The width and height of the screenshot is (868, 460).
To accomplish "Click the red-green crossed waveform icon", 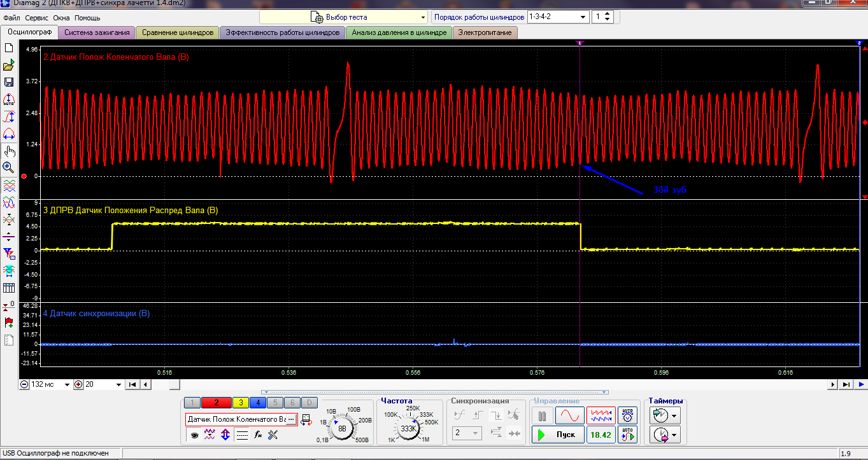I will (x=9, y=220).
